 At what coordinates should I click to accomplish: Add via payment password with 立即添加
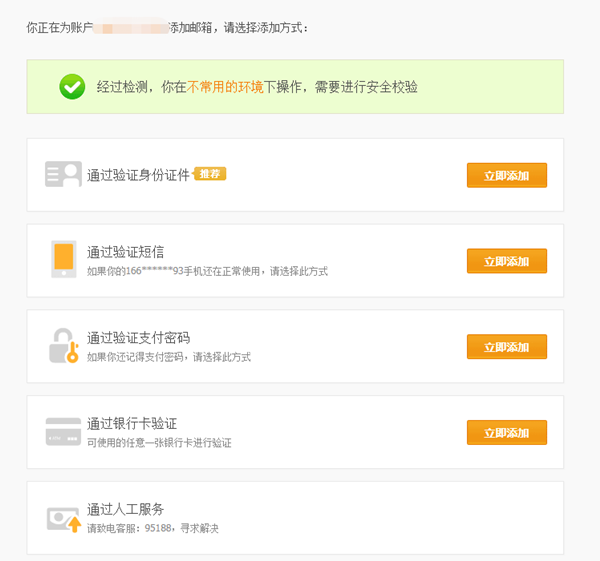coord(507,347)
